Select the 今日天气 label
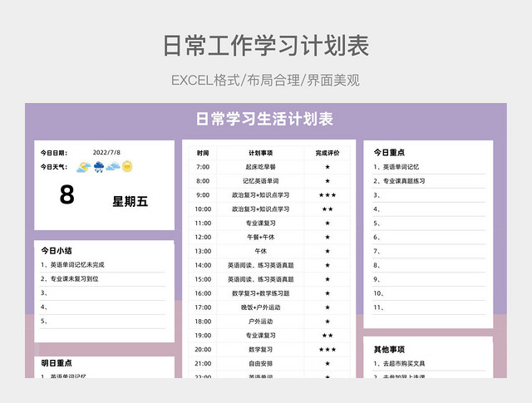The image size is (532, 403). pyautogui.click(x=54, y=167)
